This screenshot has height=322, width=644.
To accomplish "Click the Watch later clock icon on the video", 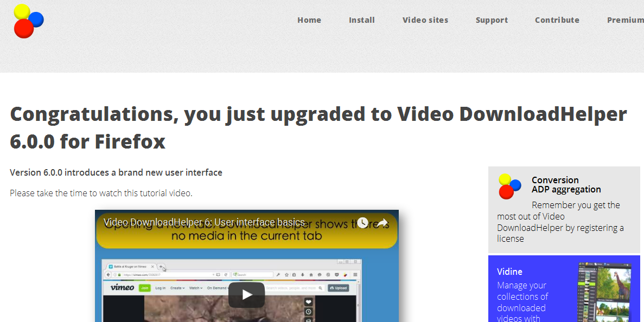I will [x=362, y=223].
